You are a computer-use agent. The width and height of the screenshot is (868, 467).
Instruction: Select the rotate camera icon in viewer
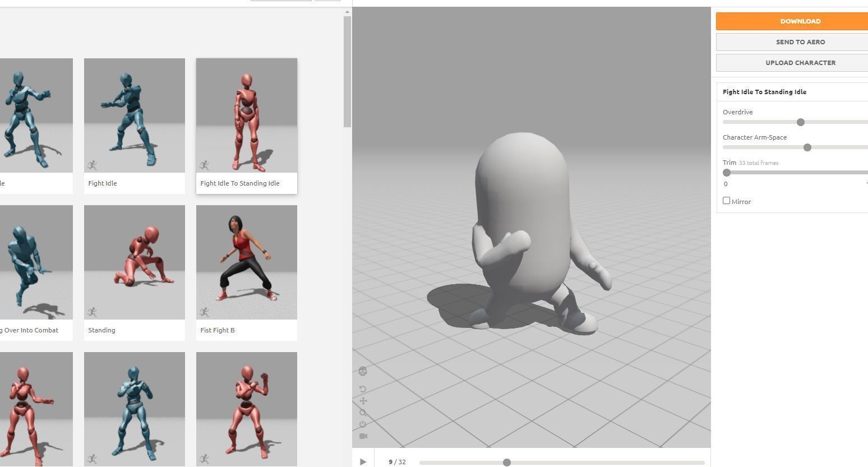pos(363,389)
